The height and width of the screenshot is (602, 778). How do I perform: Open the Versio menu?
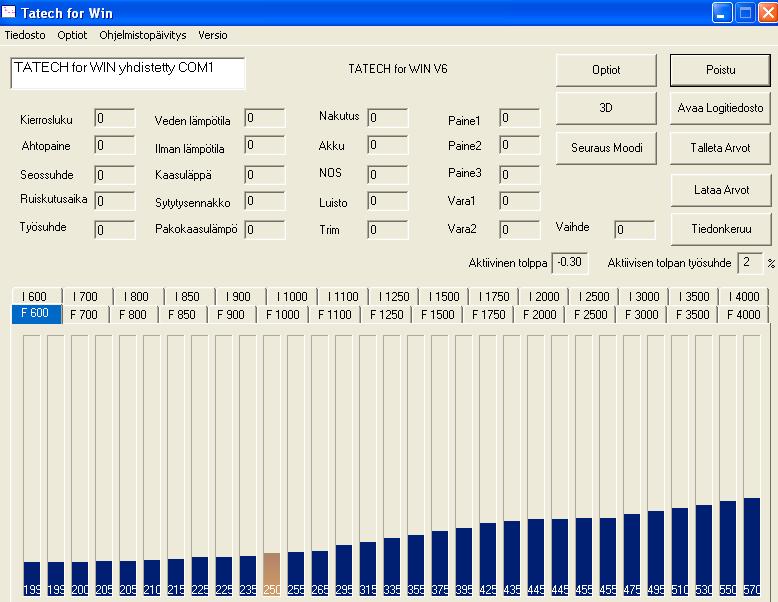pyautogui.click(x=212, y=35)
